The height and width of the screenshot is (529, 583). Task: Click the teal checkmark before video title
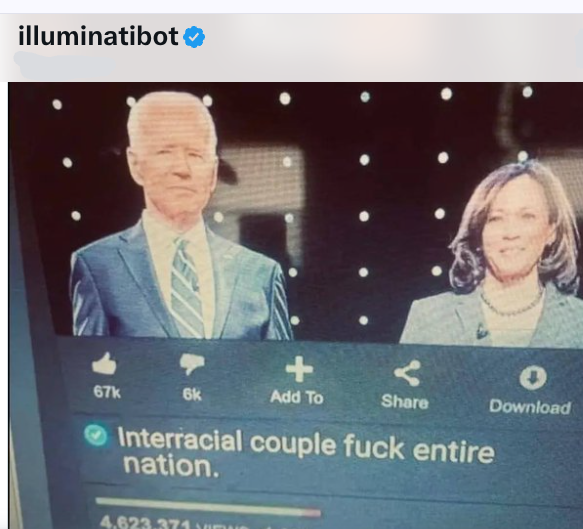(96, 435)
